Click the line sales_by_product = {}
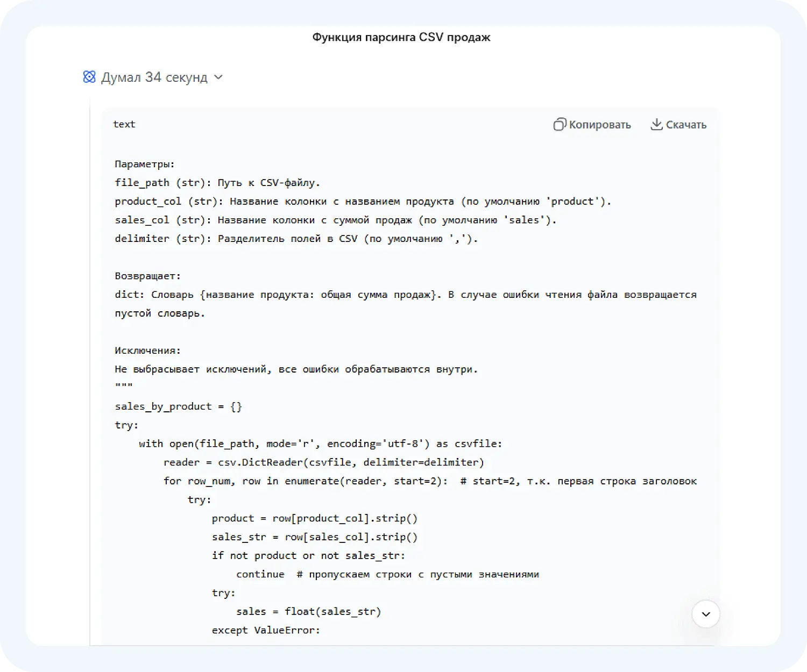The height and width of the screenshot is (672, 807). tap(178, 406)
